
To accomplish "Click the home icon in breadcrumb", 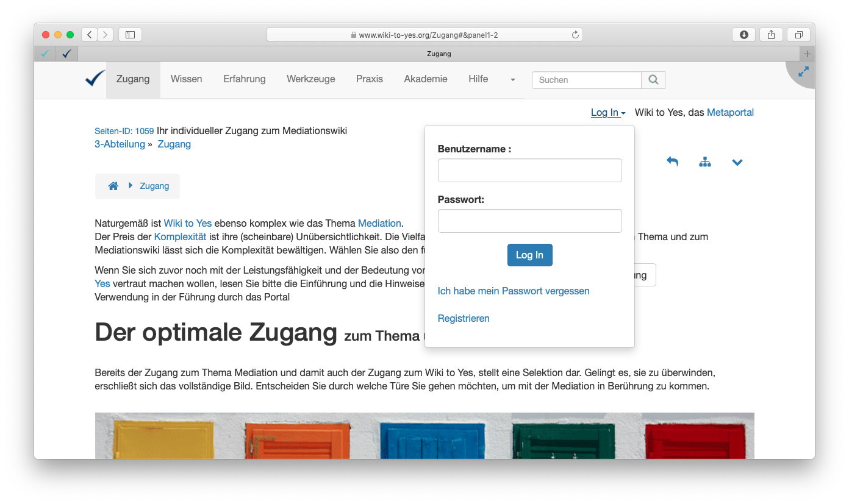I will click(x=113, y=186).
